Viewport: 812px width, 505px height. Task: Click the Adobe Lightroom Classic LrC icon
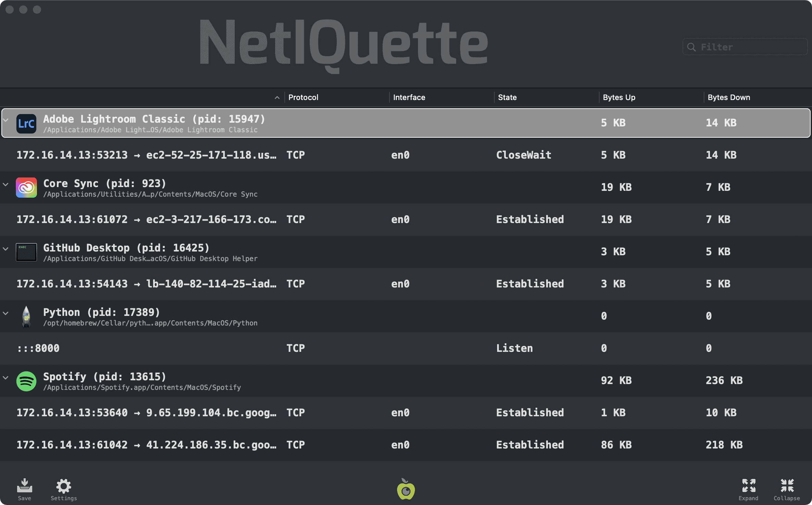click(x=26, y=123)
